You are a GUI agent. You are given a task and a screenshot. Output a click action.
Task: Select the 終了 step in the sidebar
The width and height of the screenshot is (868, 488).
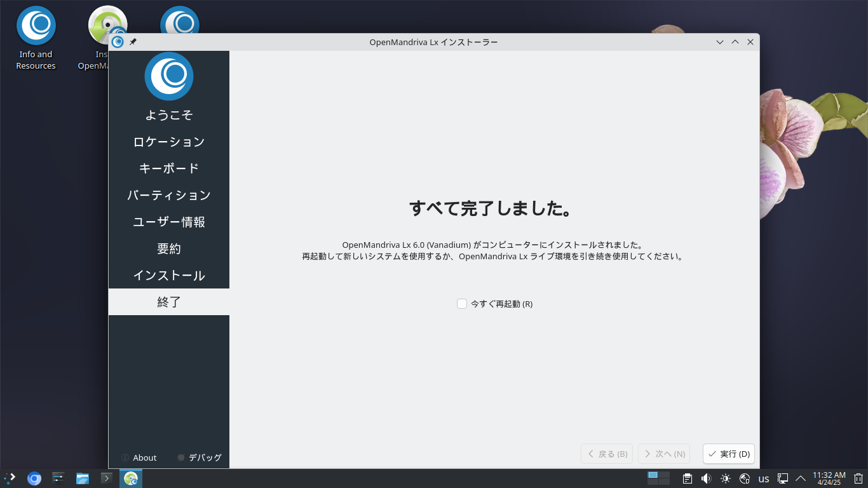(169, 302)
